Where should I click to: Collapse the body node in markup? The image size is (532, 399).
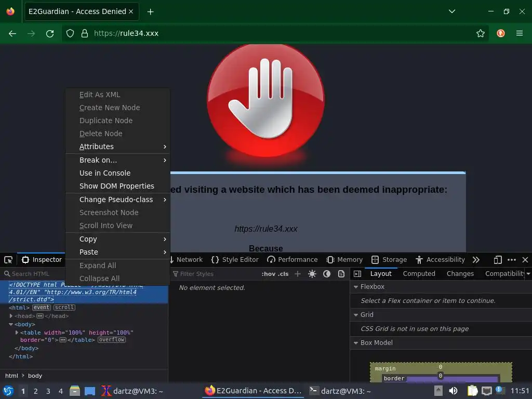click(x=11, y=324)
